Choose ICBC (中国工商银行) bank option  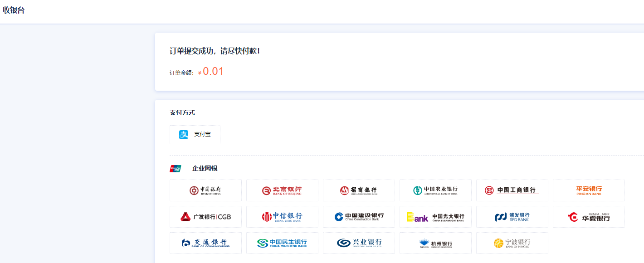point(512,190)
